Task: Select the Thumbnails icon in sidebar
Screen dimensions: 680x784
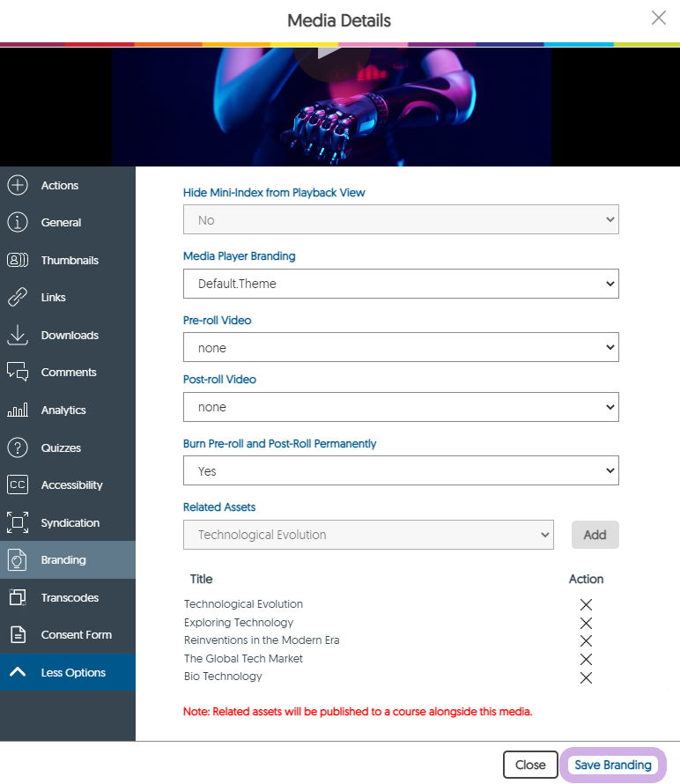Action: point(18,261)
